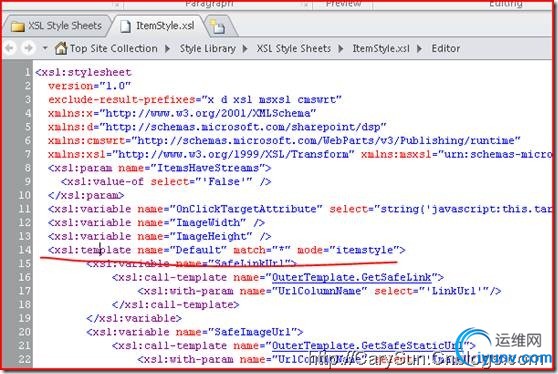Click the Default template line 14
Image resolution: width=558 pixels, height=374 pixels.
(x=227, y=250)
